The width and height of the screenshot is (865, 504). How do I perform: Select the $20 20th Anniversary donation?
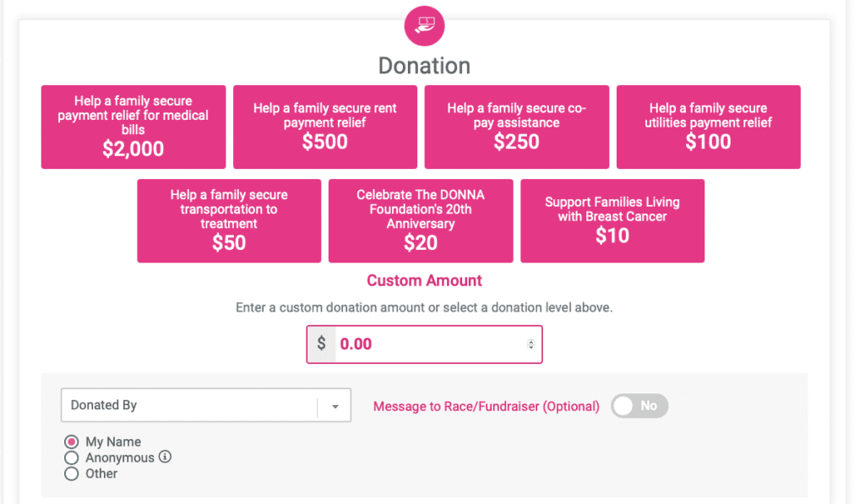tap(421, 220)
